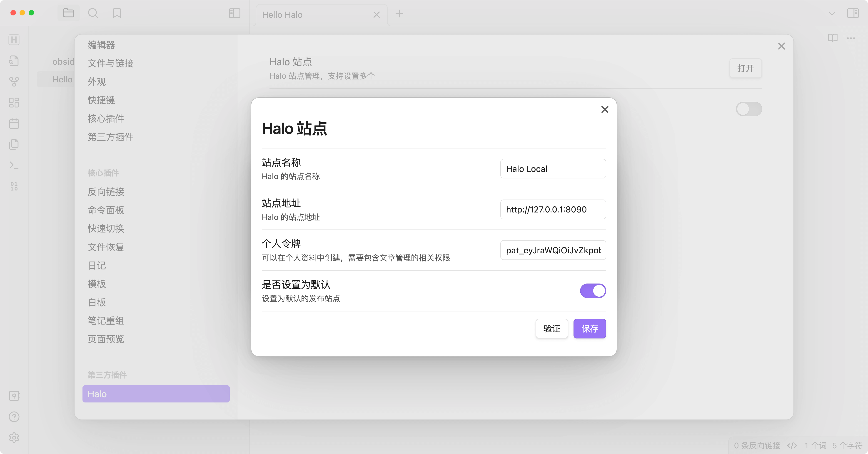
Task: Click the 5 个字符 character count
Action: (847, 446)
